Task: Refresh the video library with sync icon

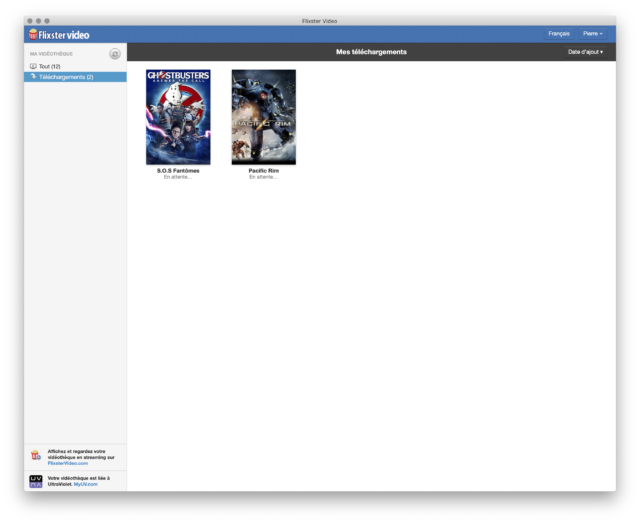Action: coord(115,54)
